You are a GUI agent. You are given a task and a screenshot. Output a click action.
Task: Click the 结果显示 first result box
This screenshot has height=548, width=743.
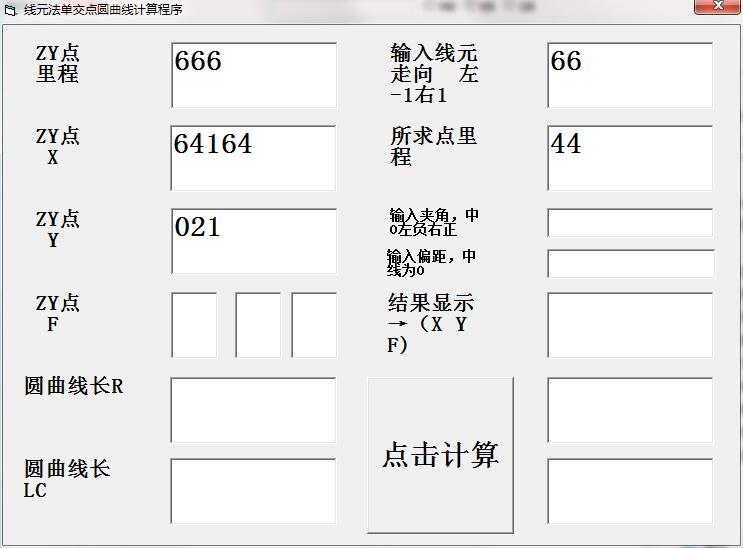pyautogui.click(x=630, y=325)
